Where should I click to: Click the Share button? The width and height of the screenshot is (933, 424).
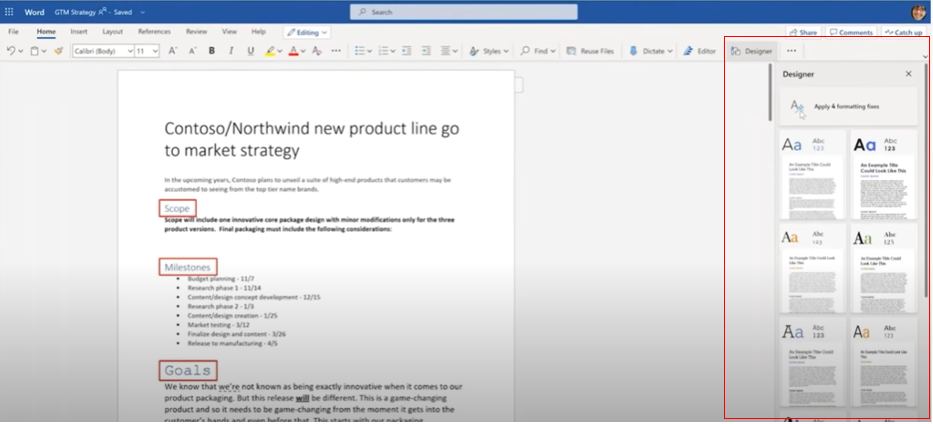click(803, 33)
